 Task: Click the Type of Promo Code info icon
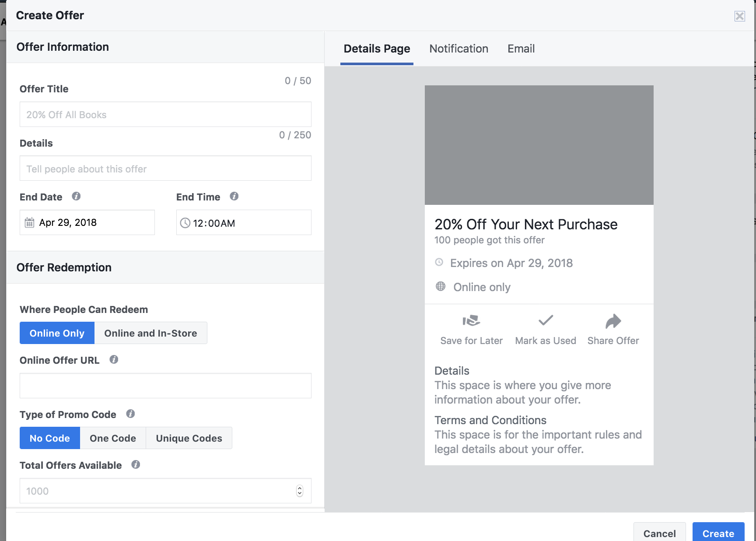tap(130, 414)
